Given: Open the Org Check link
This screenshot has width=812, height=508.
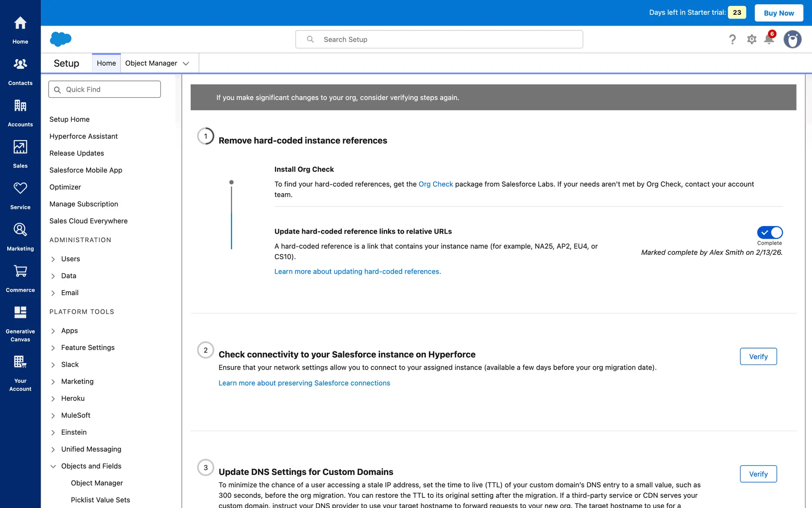Looking at the screenshot, I should 435,184.
